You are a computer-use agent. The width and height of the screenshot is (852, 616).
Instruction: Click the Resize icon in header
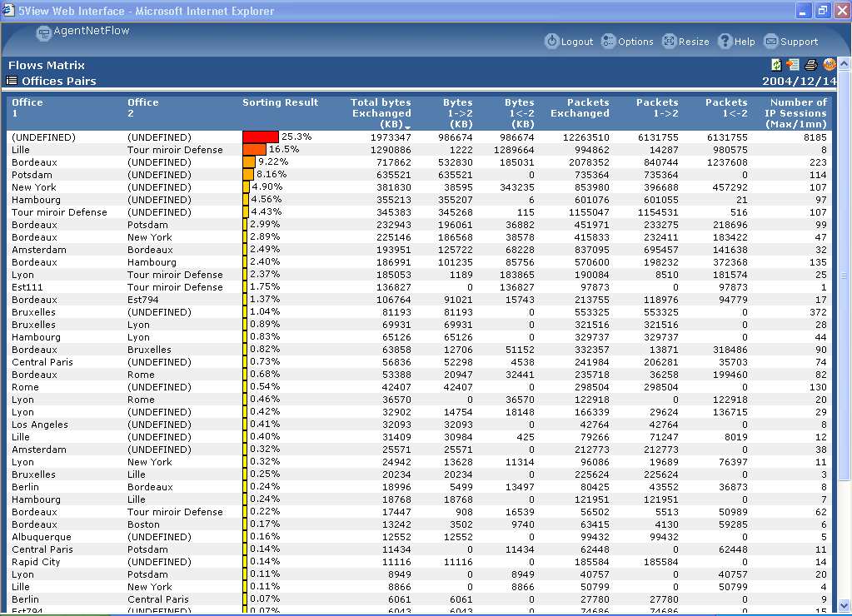pos(669,42)
